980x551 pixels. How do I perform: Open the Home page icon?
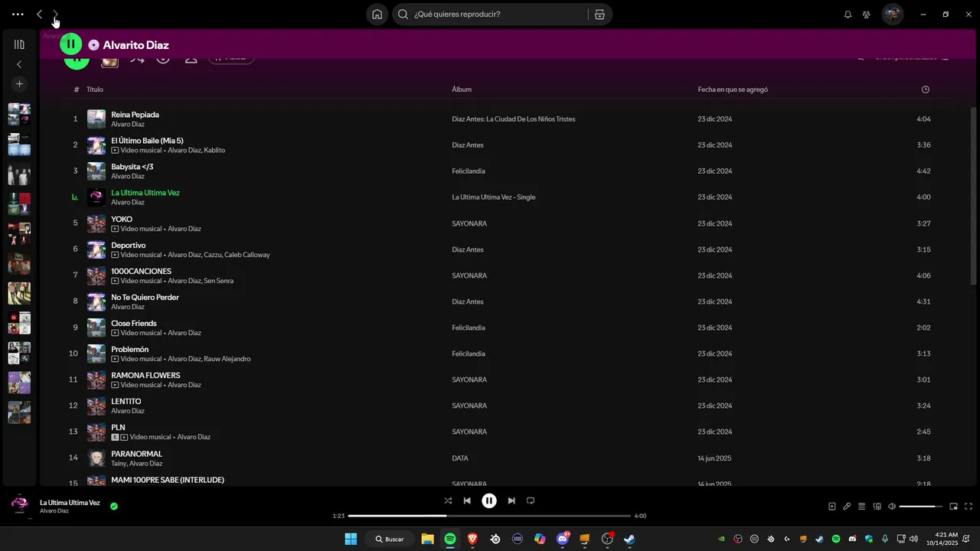[x=377, y=14]
